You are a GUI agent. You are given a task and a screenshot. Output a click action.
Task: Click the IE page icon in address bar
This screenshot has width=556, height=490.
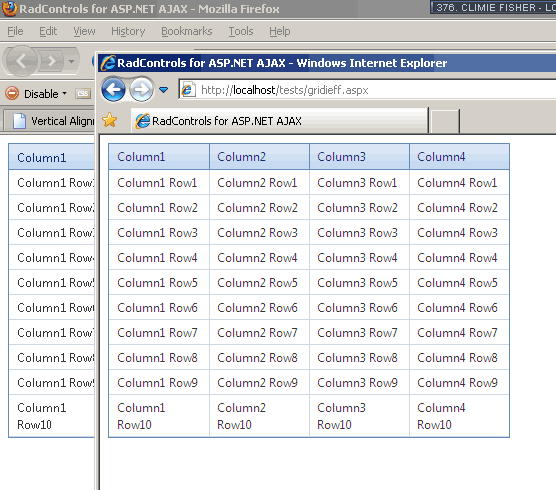coord(188,90)
